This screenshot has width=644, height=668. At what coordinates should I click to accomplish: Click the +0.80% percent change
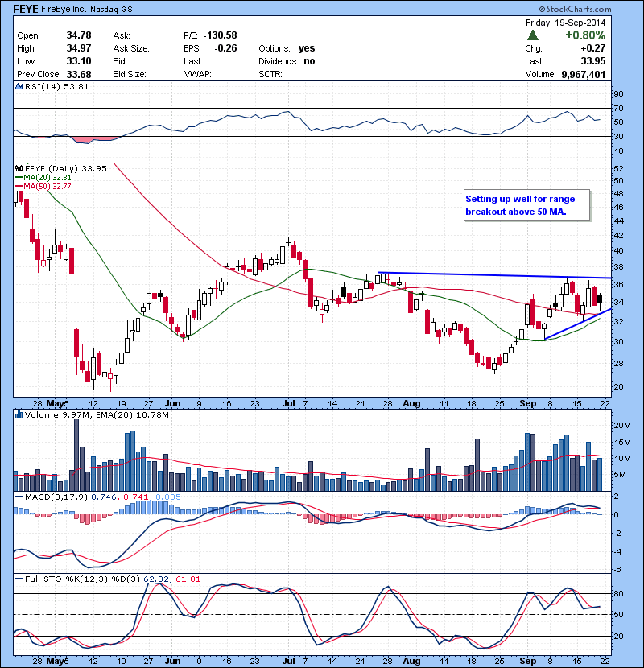click(x=585, y=35)
